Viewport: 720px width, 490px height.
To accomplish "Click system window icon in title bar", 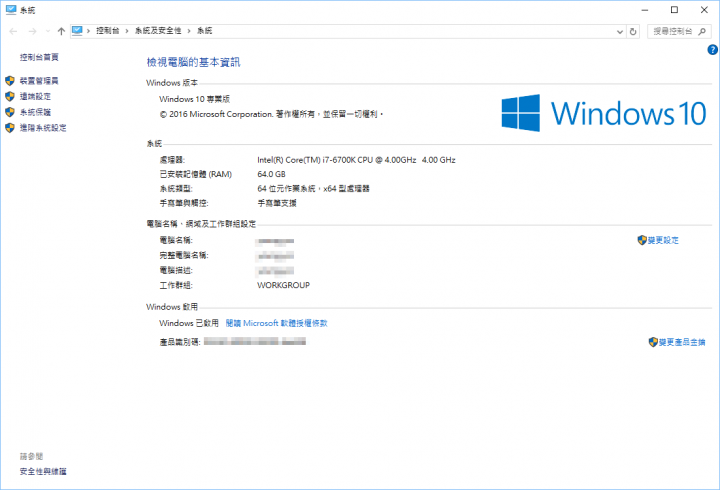I will 11,10.
